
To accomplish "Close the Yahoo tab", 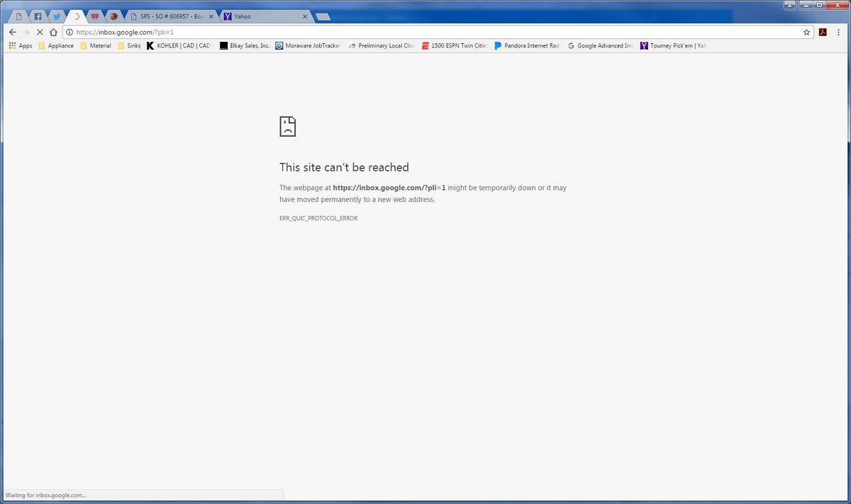I will 305,16.
